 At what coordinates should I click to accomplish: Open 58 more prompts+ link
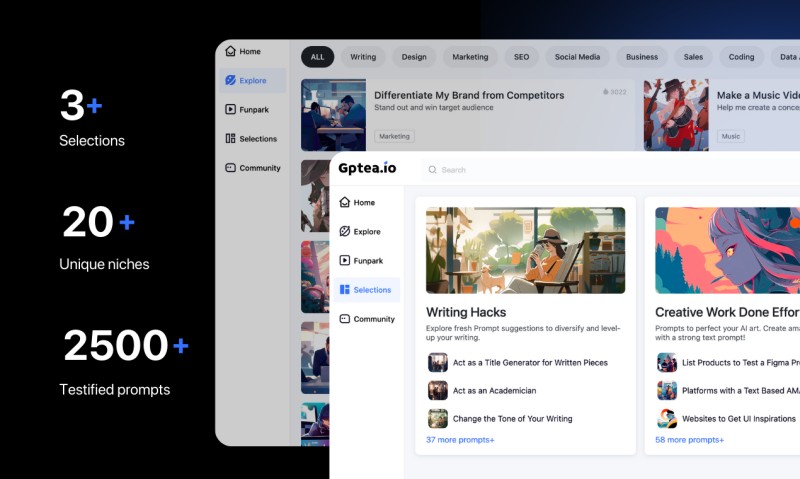689,439
